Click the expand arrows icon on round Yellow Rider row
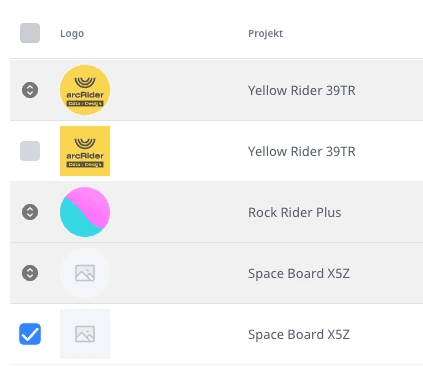 click(30, 90)
